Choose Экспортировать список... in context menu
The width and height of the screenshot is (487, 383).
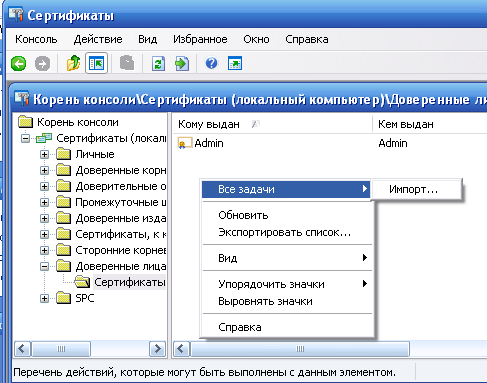pos(287,232)
